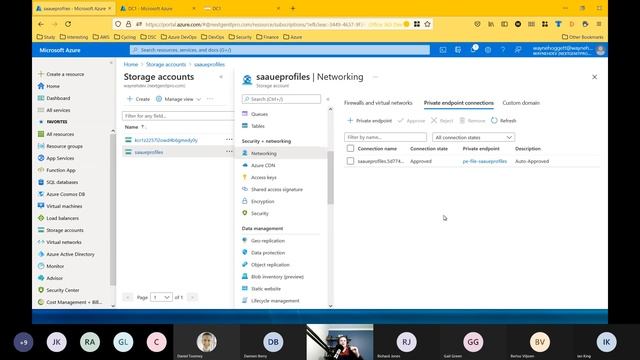Viewport: 640px width, 360px height.
Task: Switch to Firewalls and virtual networks tab
Action: [x=378, y=103]
